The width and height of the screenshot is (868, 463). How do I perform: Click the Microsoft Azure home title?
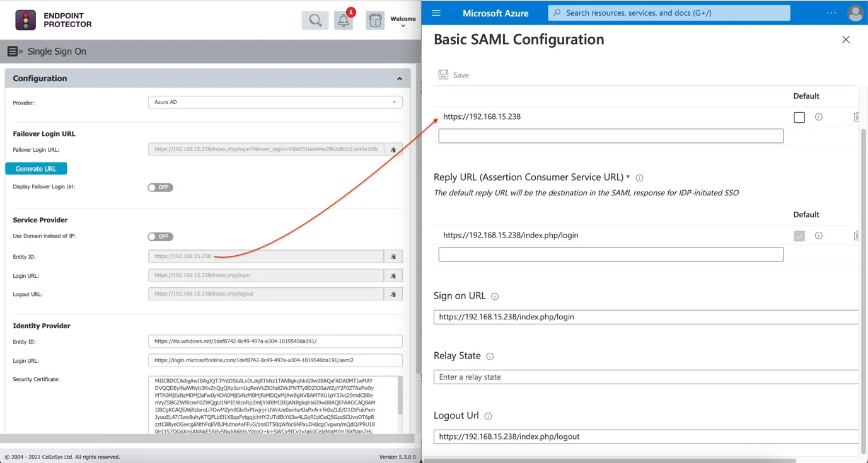pos(495,13)
